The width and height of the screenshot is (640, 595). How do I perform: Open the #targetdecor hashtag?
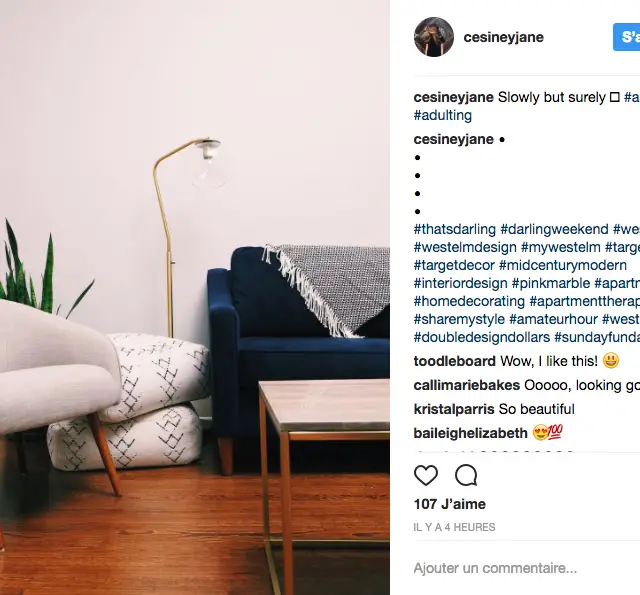454,265
